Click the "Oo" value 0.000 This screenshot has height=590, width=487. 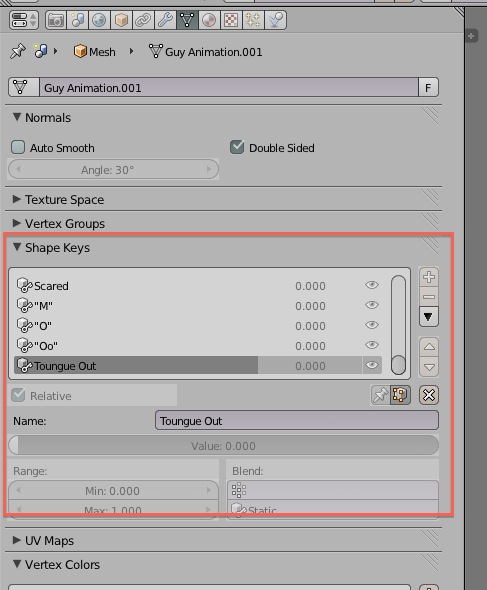310,346
